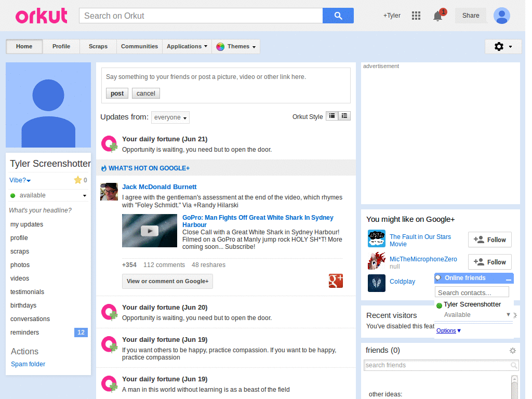Viewport: 532px width, 399px height.
Task: Open the notifications bell
Action: pos(437,16)
